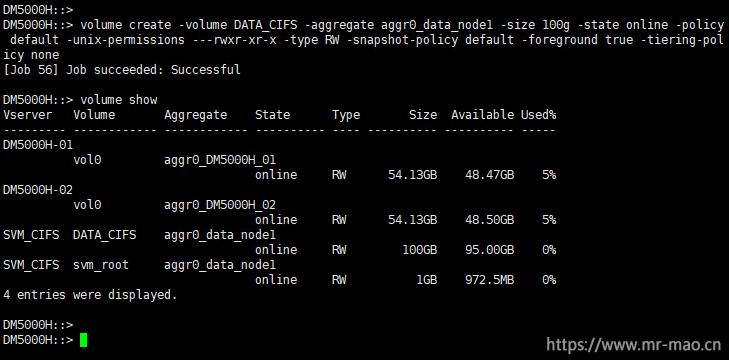This screenshot has height=360, width=729.
Task: Click the 100GB size value
Action: click(x=420, y=250)
